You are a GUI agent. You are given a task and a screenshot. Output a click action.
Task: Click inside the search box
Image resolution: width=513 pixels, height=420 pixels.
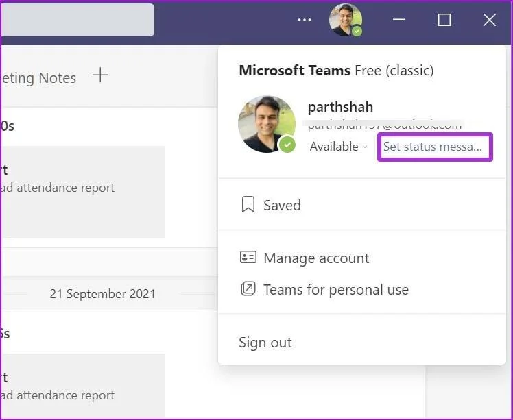pos(77,20)
